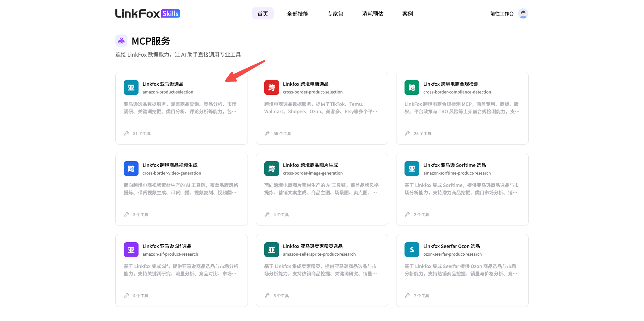644x321 pixels.
Task: Click the amazon-sortime-product-research identifier text
Action: click(x=457, y=173)
